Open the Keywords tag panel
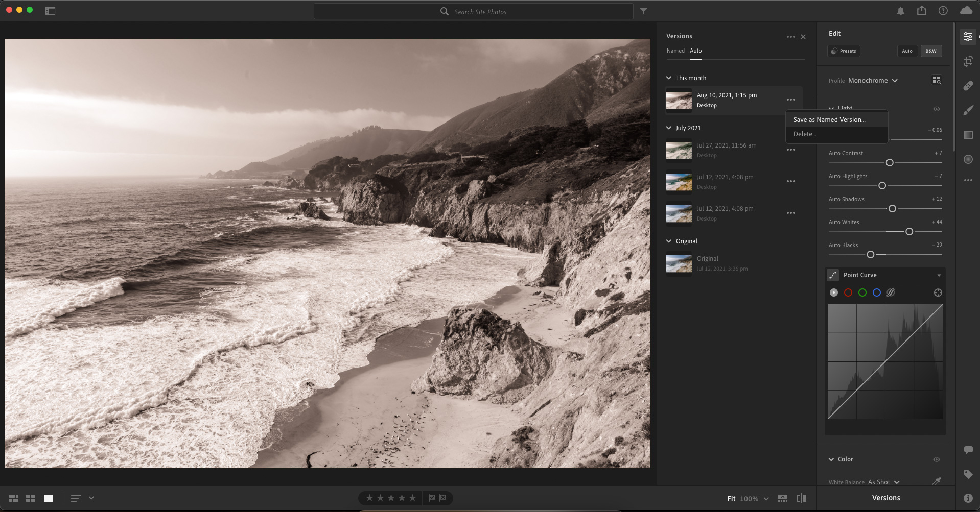980x512 pixels. pyautogui.click(x=968, y=474)
